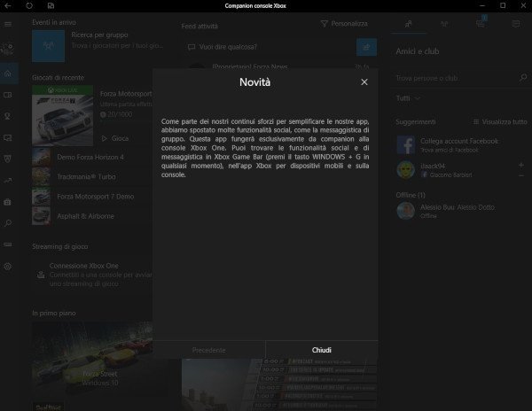The height and width of the screenshot is (411, 532).
Task: Expand the Tutti filter dropdown
Action: tap(409, 98)
